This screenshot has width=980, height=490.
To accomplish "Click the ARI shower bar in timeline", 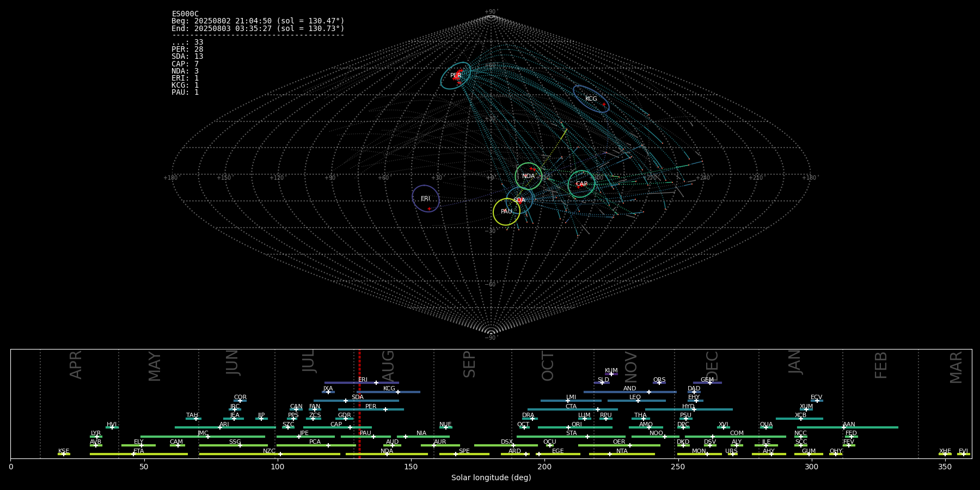I will pos(225,427).
